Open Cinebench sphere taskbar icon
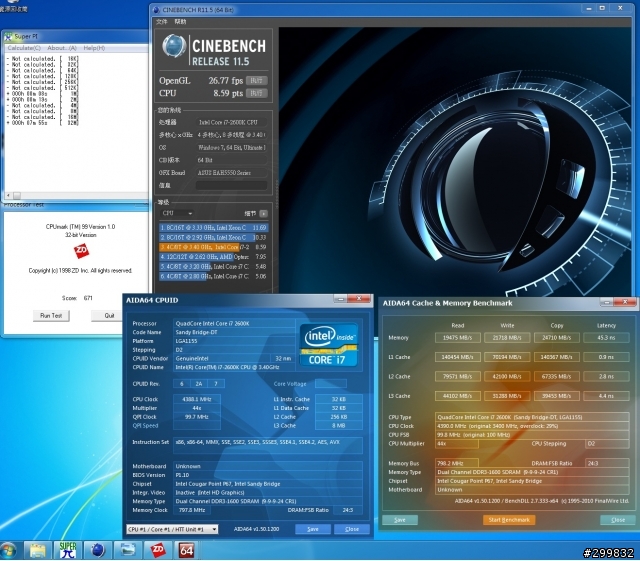Viewport: 640px width, 561px height. click(x=97, y=550)
